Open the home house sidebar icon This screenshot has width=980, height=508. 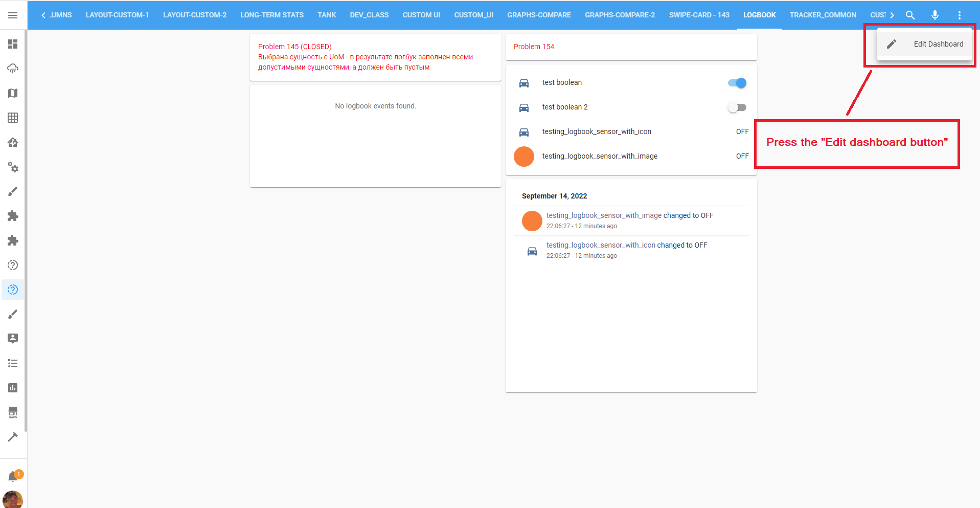(13, 142)
